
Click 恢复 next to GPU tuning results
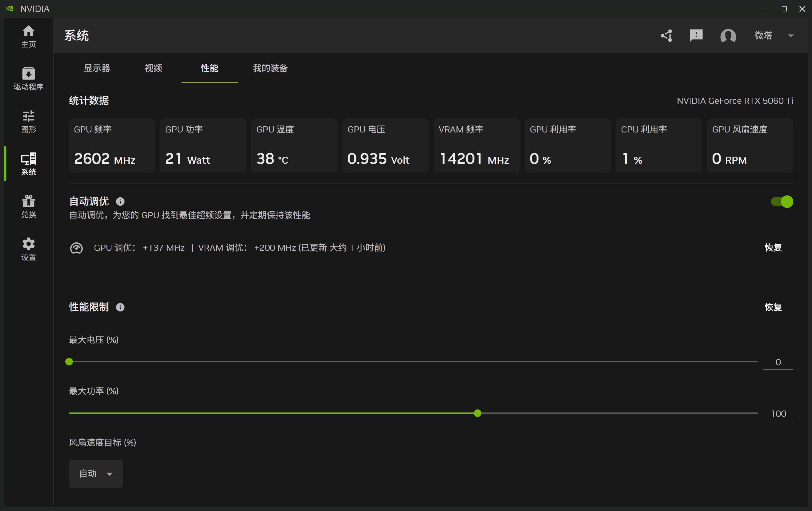click(x=773, y=248)
